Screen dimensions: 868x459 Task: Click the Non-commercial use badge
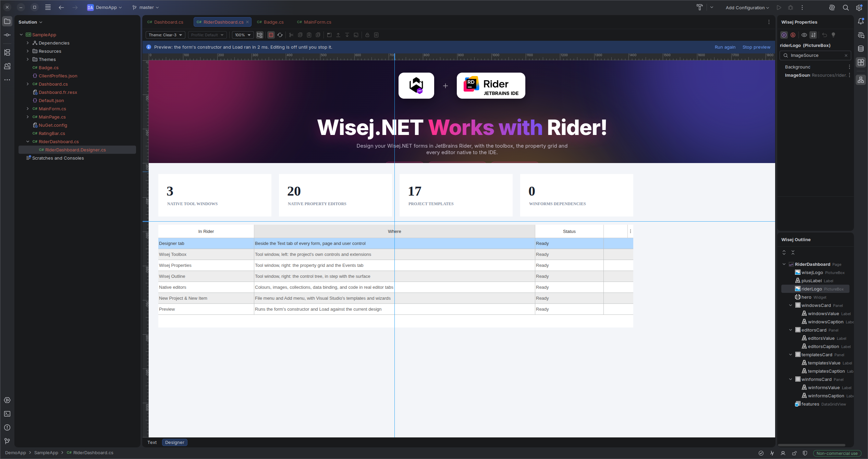coord(837,453)
